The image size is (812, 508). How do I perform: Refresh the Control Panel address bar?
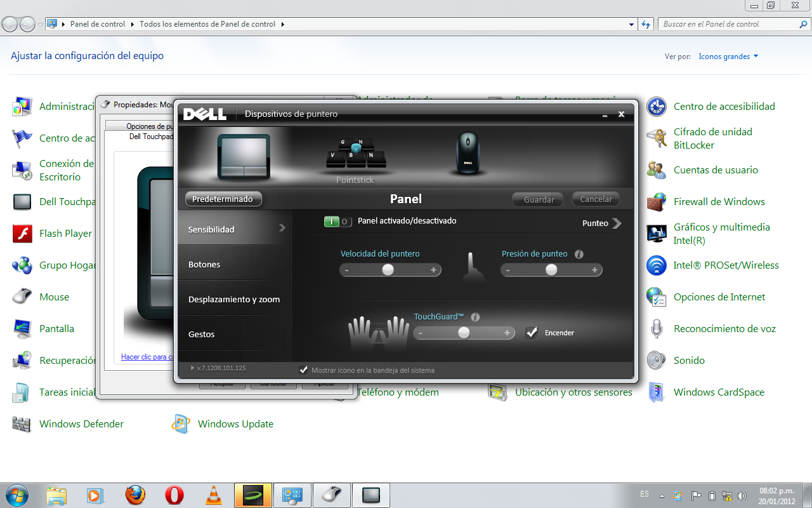pyautogui.click(x=646, y=24)
